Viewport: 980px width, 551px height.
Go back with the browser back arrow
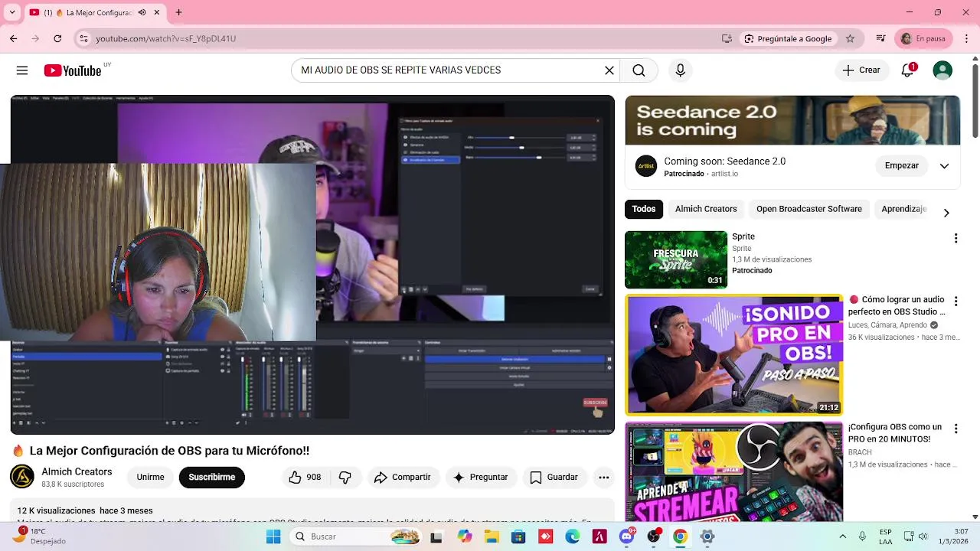(x=13, y=38)
